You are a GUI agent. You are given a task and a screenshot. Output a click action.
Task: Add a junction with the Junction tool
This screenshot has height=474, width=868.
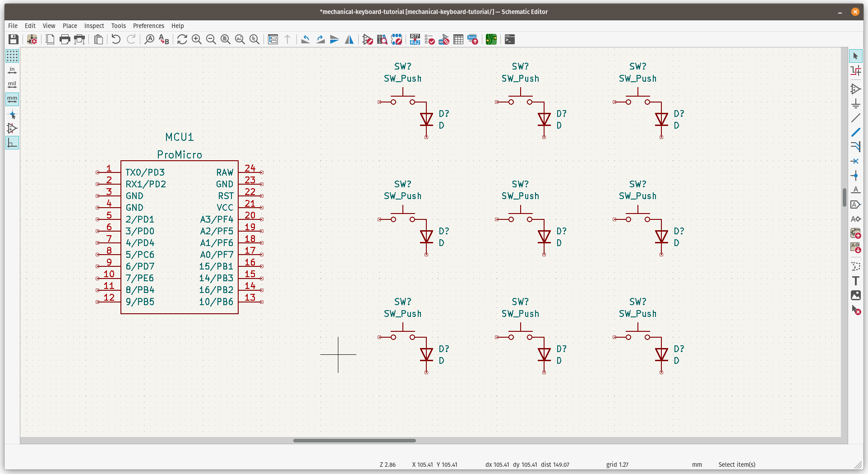855,176
